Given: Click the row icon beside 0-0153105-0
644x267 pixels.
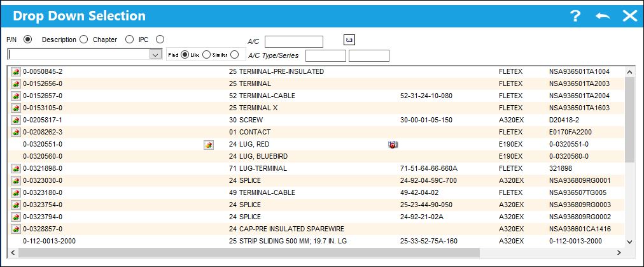Looking at the screenshot, I should click(16, 108).
